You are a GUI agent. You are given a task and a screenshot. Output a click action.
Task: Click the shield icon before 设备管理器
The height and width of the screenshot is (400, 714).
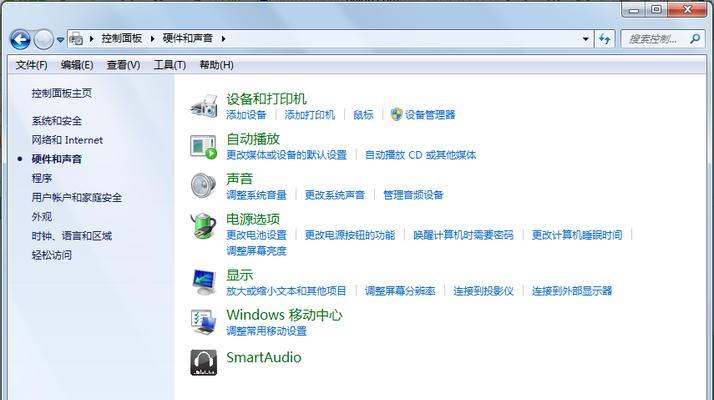click(x=396, y=114)
